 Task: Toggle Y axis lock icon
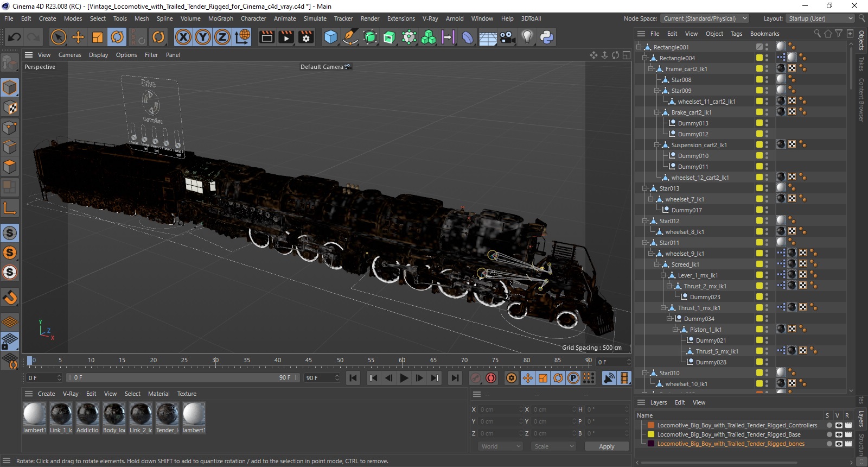tap(203, 37)
